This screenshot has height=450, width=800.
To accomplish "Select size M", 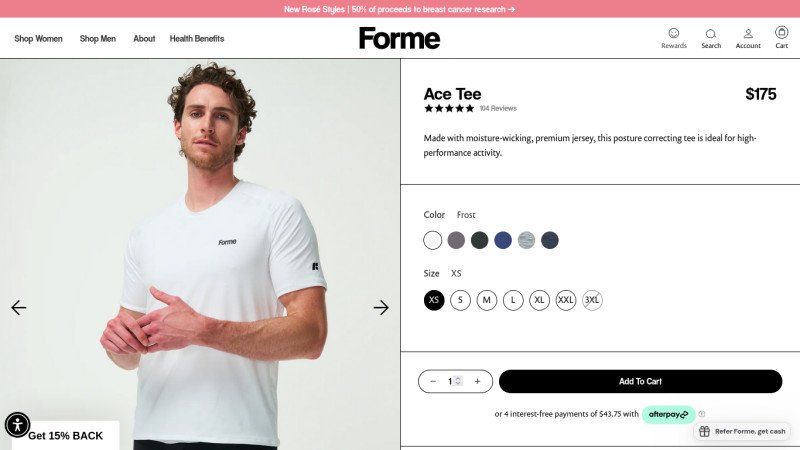I will click(487, 300).
